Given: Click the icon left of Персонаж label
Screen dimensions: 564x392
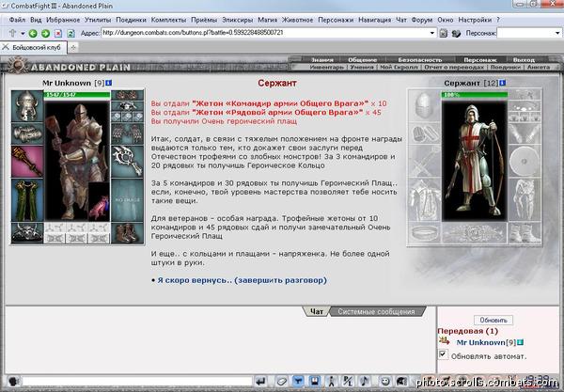Looking at the screenshot, I should click(x=456, y=33).
